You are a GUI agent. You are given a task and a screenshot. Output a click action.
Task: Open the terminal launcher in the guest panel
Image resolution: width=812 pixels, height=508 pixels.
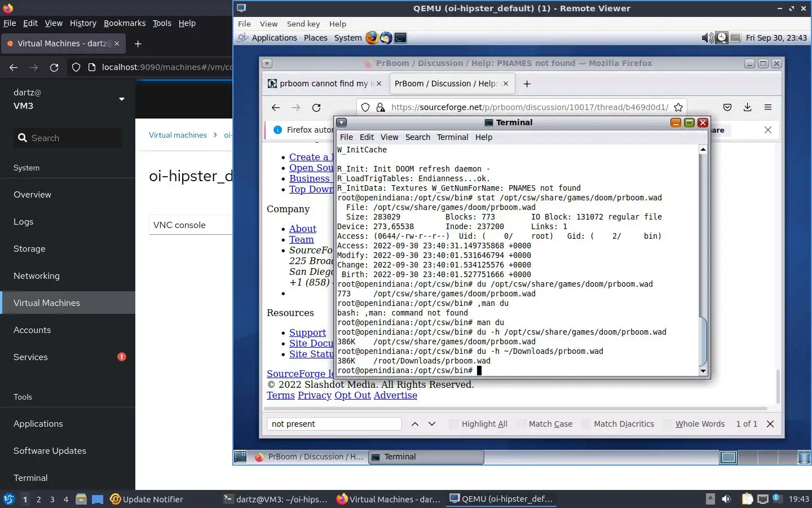[x=400, y=38]
